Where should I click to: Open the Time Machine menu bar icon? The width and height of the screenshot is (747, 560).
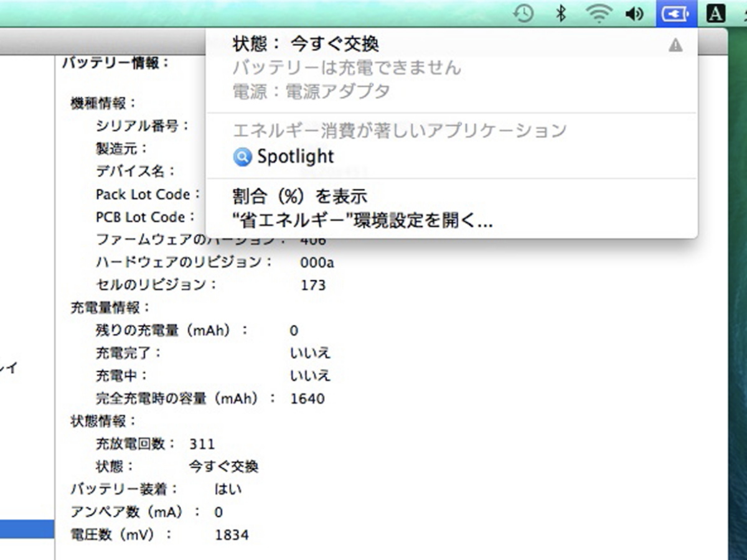tap(524, 14)
